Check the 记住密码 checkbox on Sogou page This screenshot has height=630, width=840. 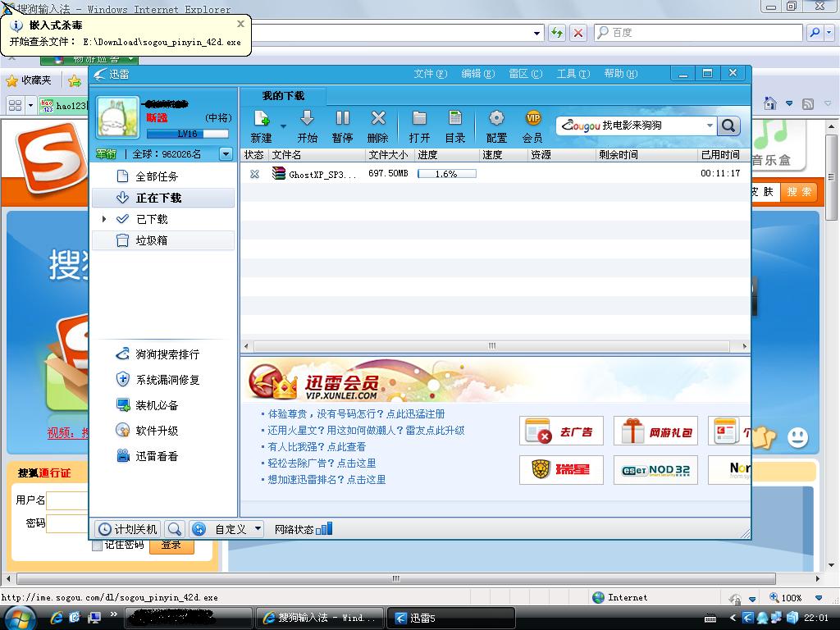pyautogui.click(x=97, y=546)
